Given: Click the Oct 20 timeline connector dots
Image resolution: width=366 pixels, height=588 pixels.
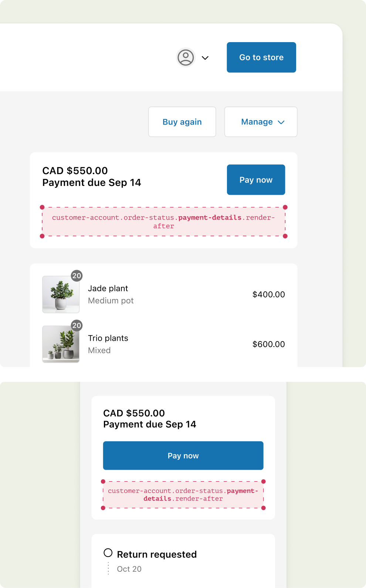Looking at the screenshot, I should pyautogui.click(x=108, y=568).
